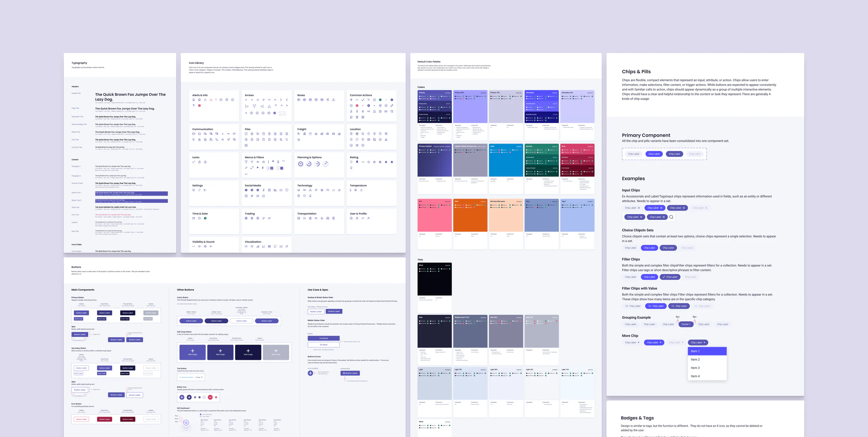The height and width of the screenshot is (437, 868).
Task: Select the calendar icon in Time & Date
Action: pyautogui.click(x=194, y=218)
